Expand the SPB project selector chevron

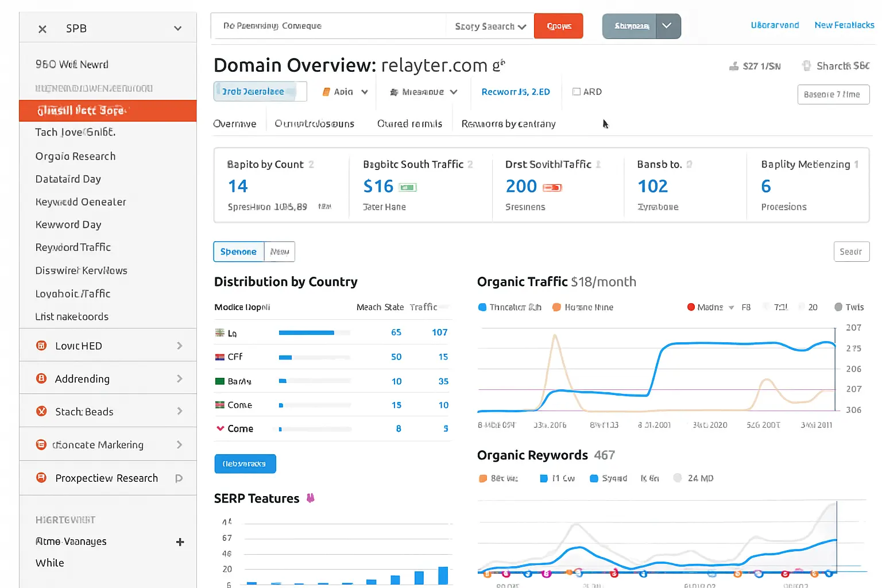tap(178, 29)
